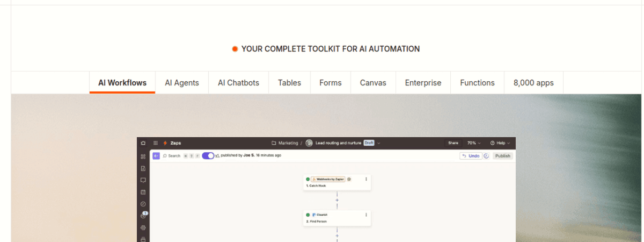
Task: Open three-dot menu on Find Person step
Action: (x=366, y=215)
